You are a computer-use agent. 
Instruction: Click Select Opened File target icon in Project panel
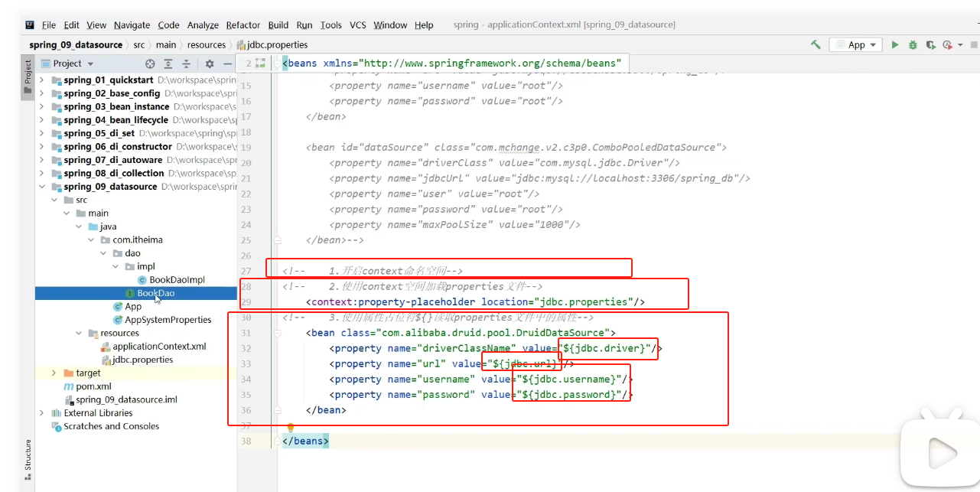(x=150, y=64)
